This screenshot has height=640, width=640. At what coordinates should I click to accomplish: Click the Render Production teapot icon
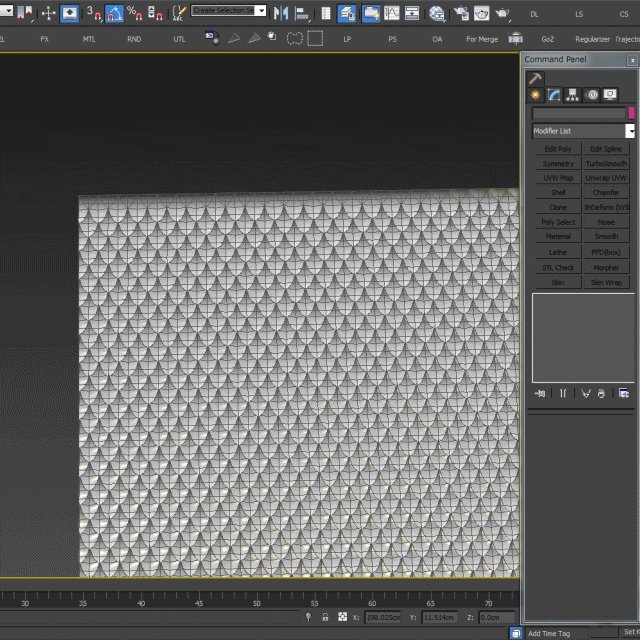tap(502, 14)
